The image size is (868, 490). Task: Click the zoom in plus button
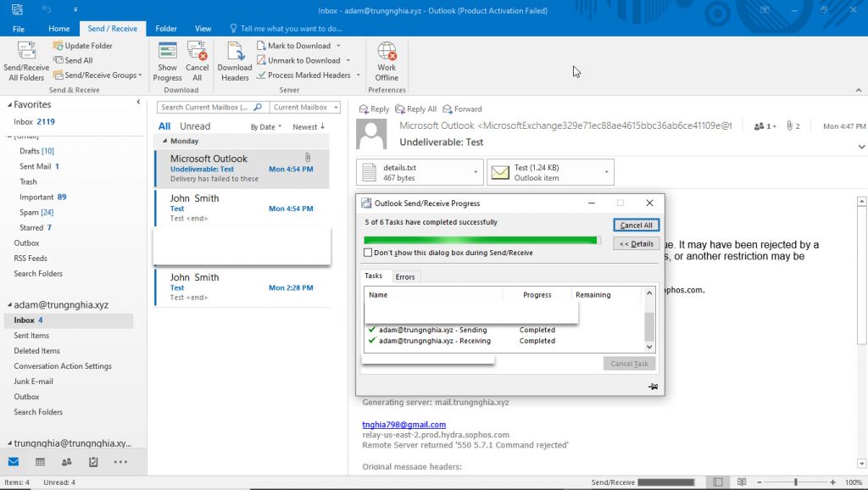832,482
